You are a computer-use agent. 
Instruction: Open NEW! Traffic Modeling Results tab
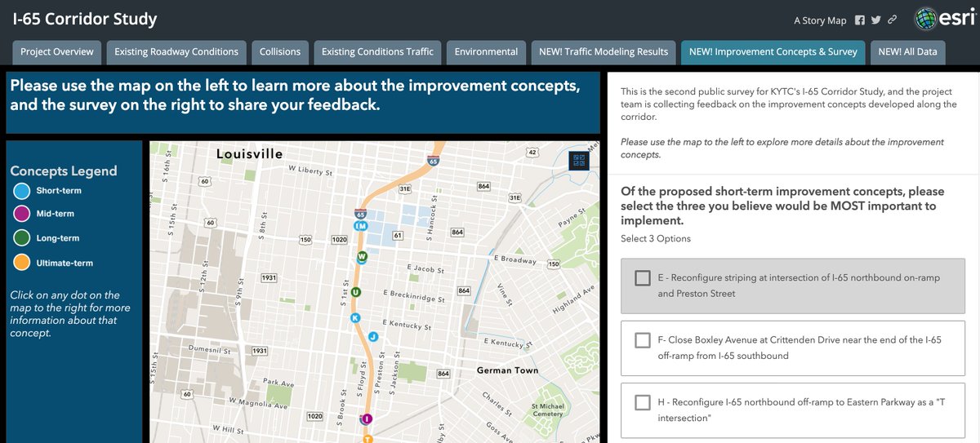click(x=604, y=52)
